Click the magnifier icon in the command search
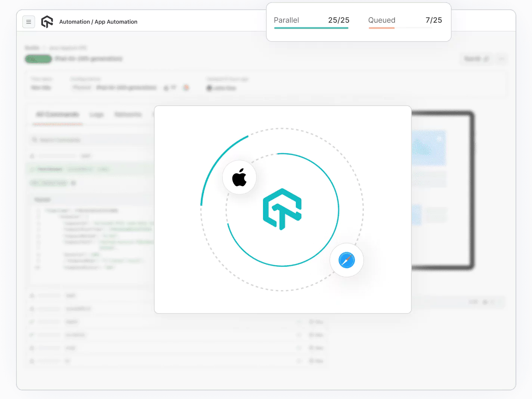The height and width of the screenshot is (399, 532). point(34,140)
